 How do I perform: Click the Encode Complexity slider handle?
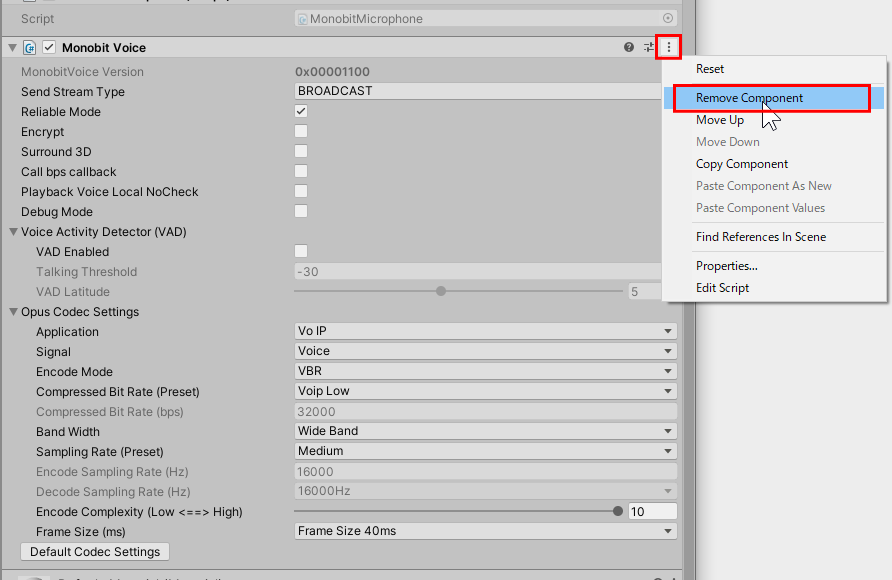point(618,511)
